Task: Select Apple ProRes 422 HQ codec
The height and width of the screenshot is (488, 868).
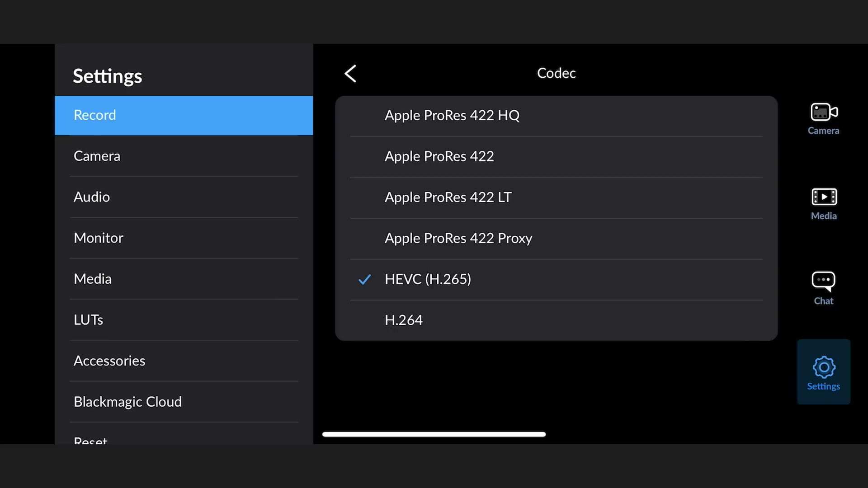Action: pos(556,116)
